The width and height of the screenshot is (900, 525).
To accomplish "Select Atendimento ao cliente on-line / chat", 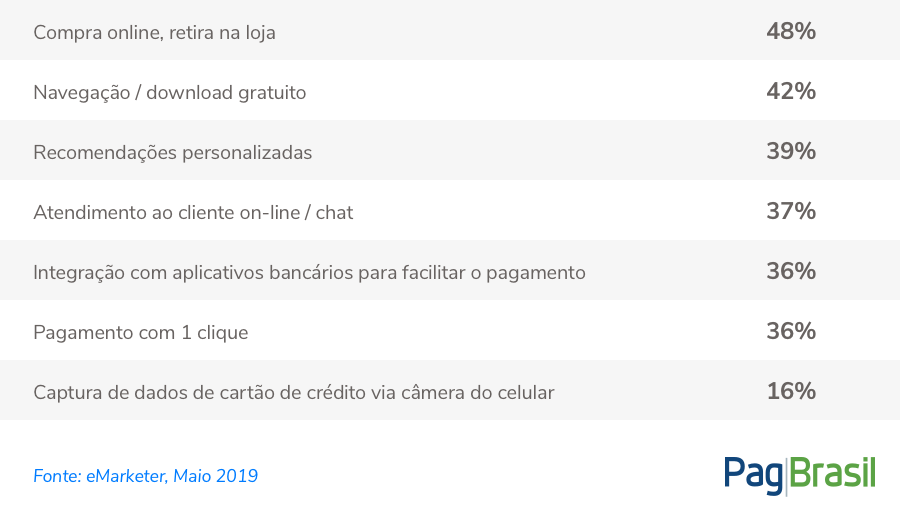I will pyautogui.click(x=193, y=212).
